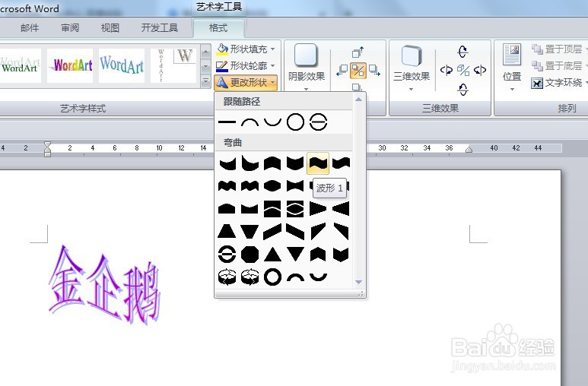Choose the thick solid ring shape
Image resolution: width=588 pixels, height=386 pixels.
click(x=272, y=277)
